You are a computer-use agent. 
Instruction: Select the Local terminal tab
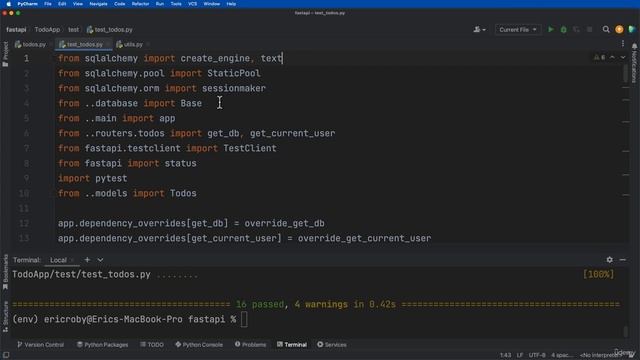click(58, 260)
